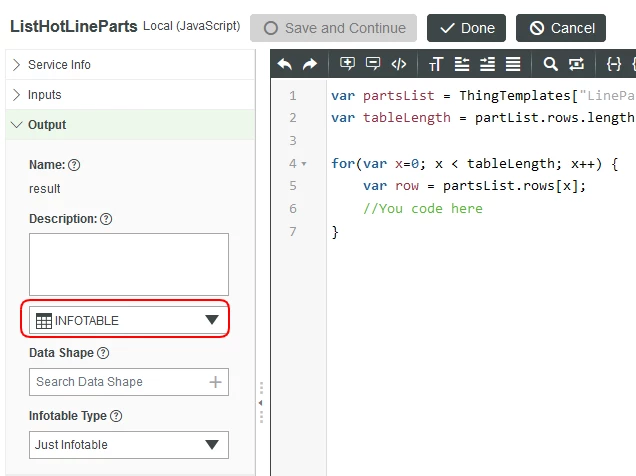Click the plus icon in Search Data Shape

[215, 382]
